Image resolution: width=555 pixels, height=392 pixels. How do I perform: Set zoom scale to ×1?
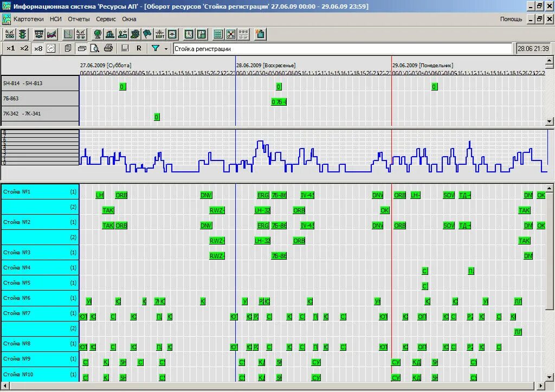(x=11, y=48)
